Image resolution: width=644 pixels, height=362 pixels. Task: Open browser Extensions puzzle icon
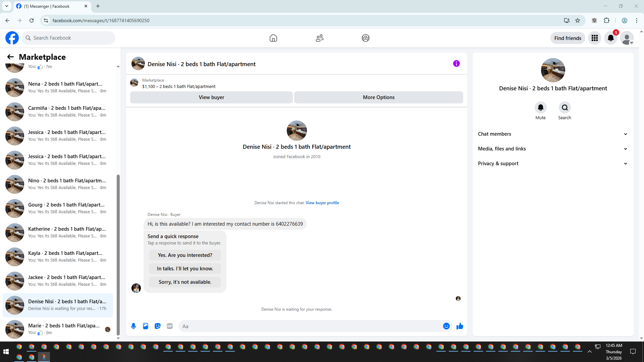pos(606,20)
